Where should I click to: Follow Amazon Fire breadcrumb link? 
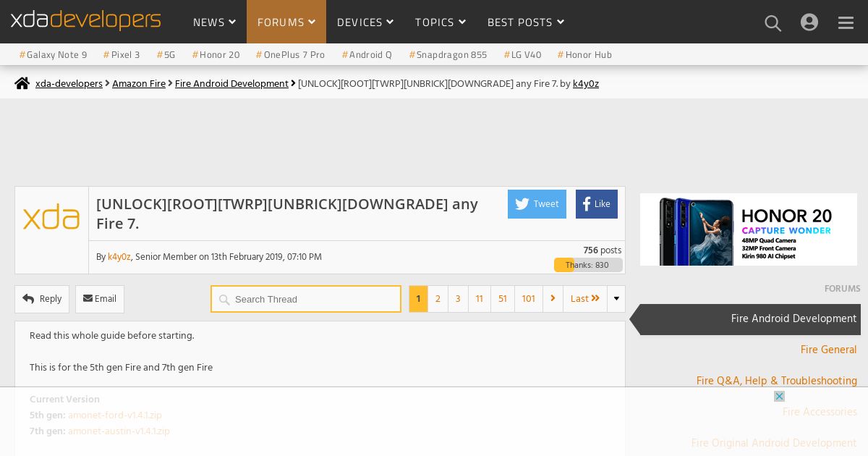coord(139,84)
